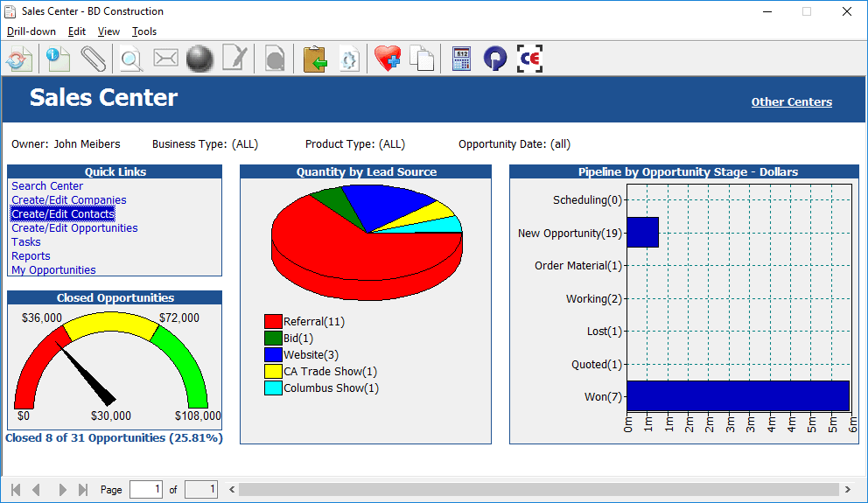Click the red heart with plus icon
The height and width of the screenshot is (503, 868).
(387, 58)
